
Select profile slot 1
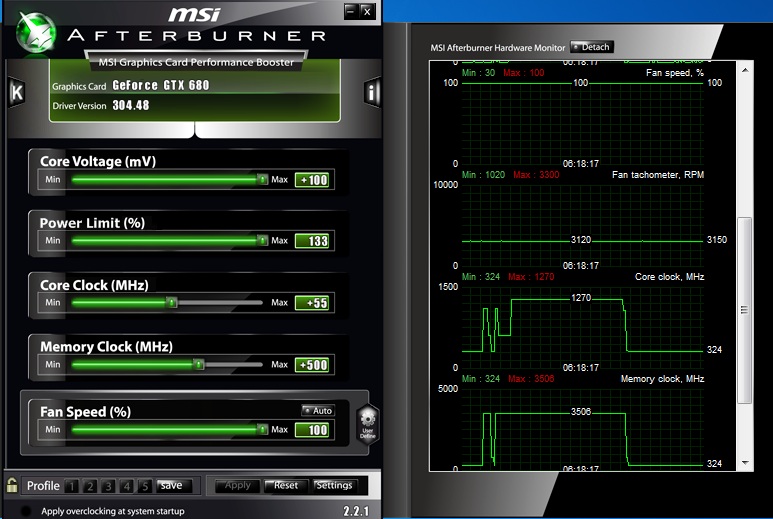pyautogui.click(x=72, y=486)
